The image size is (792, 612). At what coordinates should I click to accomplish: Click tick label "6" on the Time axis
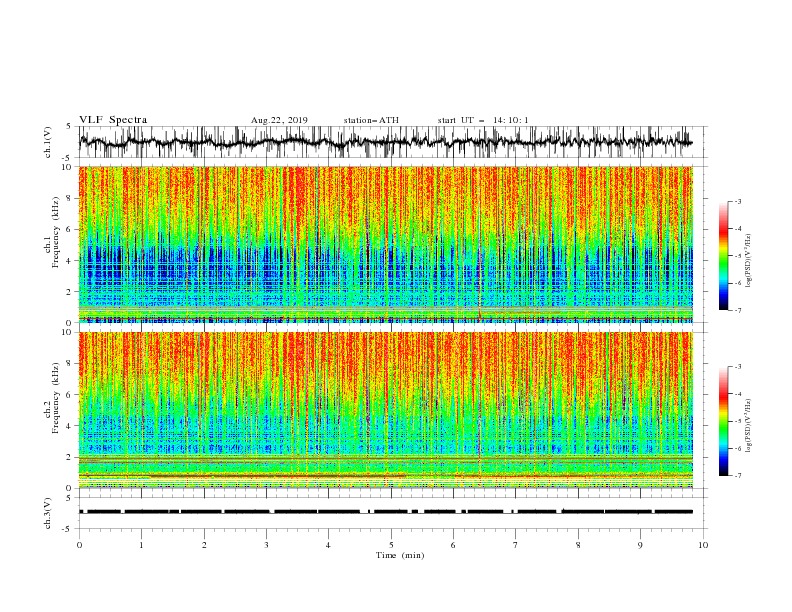point(453,545)
